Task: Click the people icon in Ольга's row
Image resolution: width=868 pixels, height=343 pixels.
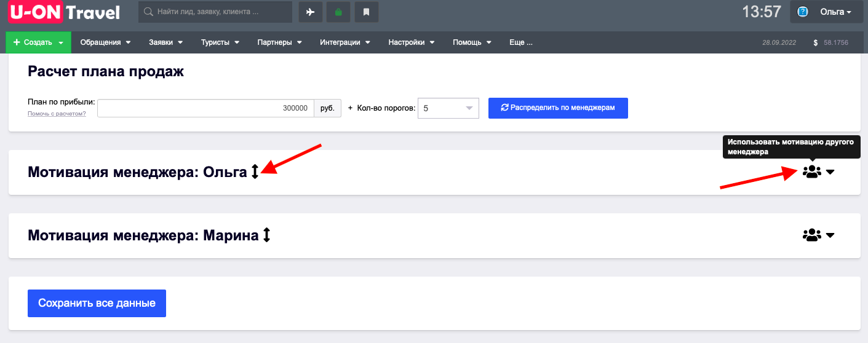Action: [x=812, y=172]
